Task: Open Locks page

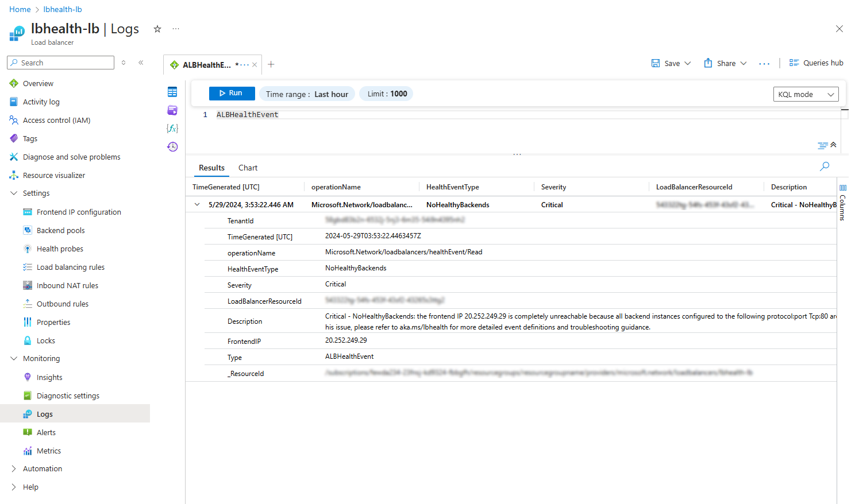Action: [46, 340]
